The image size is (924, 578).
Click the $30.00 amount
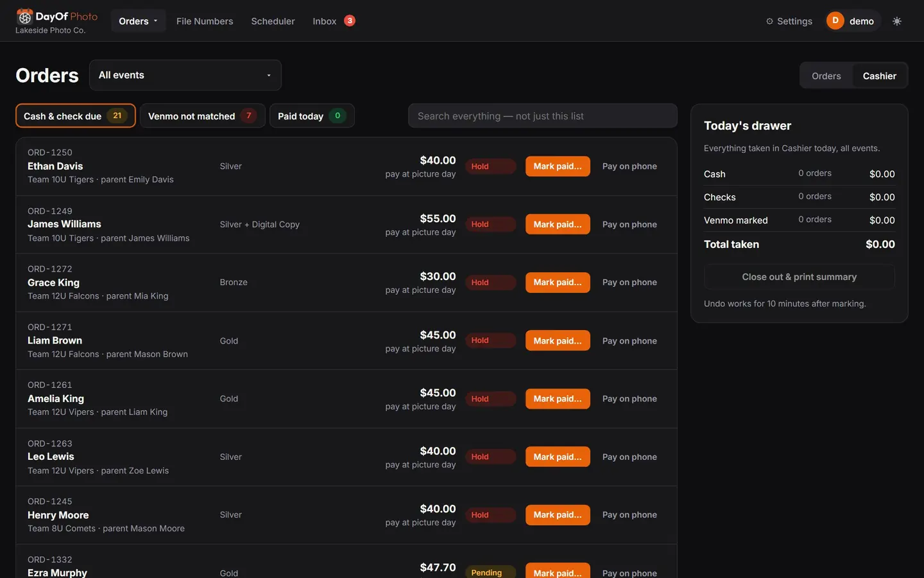coord(438,276)
